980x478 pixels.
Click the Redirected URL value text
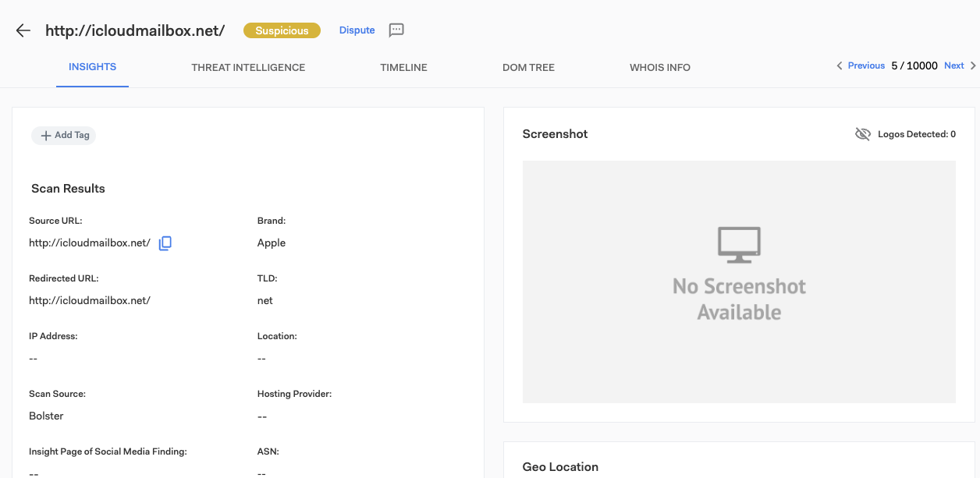[89, 300]
